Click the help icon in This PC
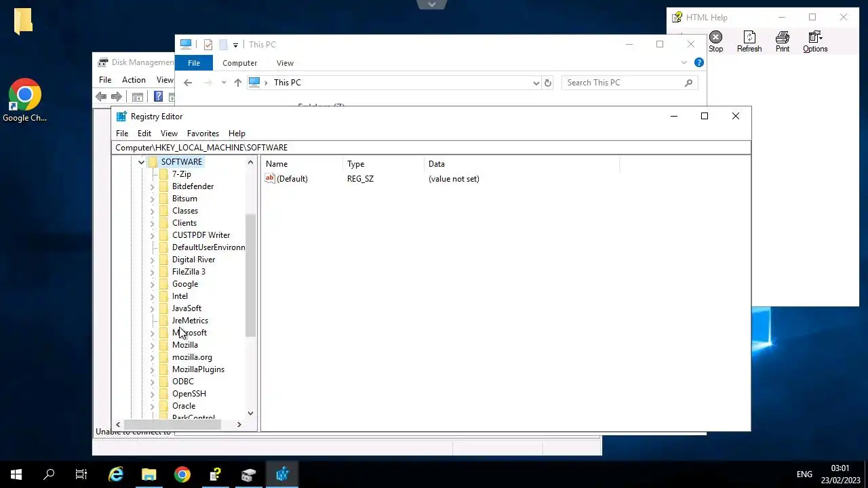 (x=699, y=62)
